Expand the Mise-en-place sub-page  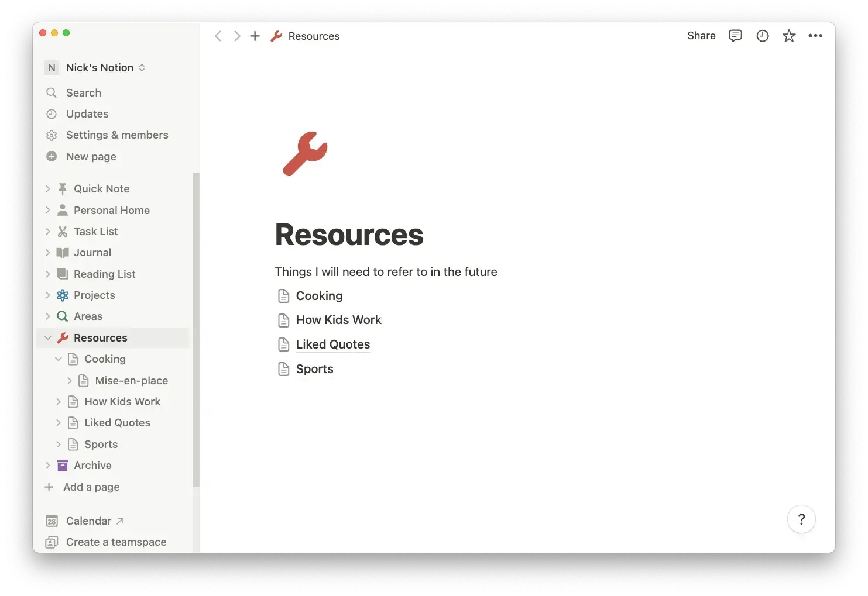pos(68,380)
